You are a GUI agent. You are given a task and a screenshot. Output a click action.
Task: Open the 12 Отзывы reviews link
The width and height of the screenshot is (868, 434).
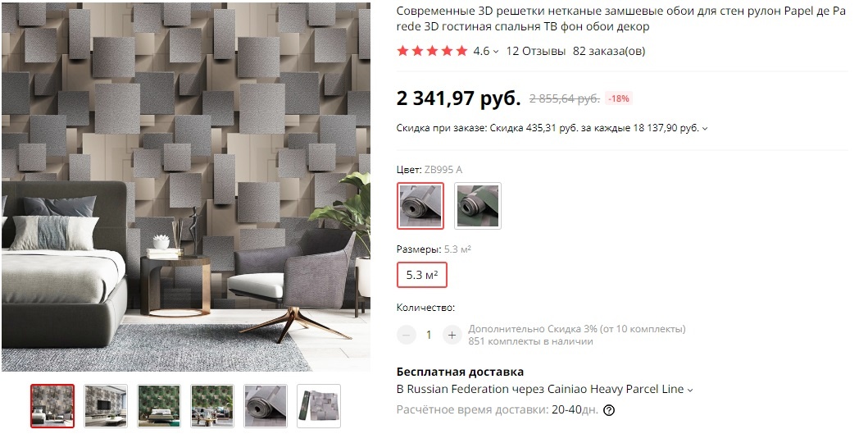tap(536, 52)
